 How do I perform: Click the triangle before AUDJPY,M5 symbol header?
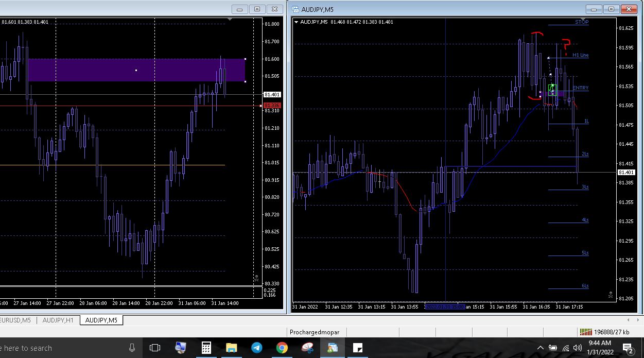click(x=297, y=22)
